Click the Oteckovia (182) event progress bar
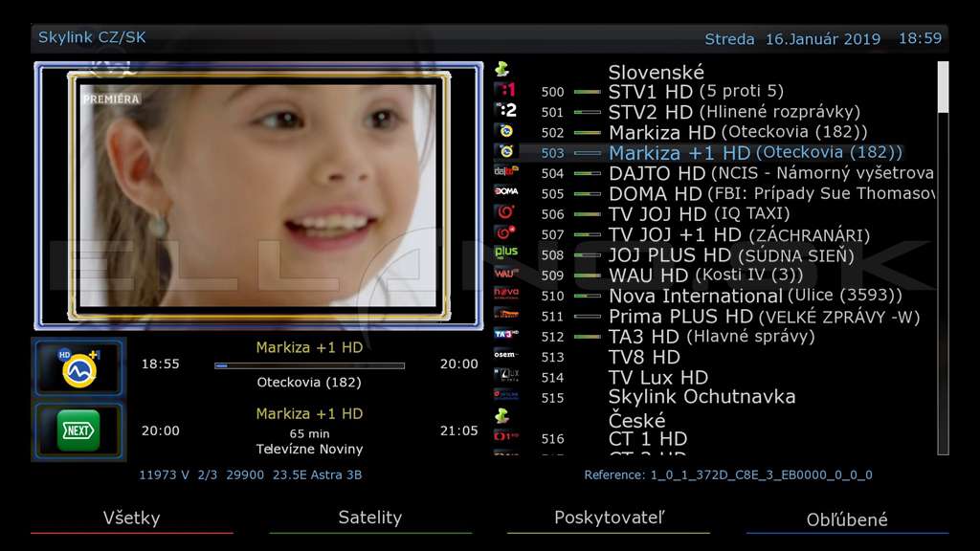This screenshot has width=980, height=551. pyautogui.click(x=309, y=365)
